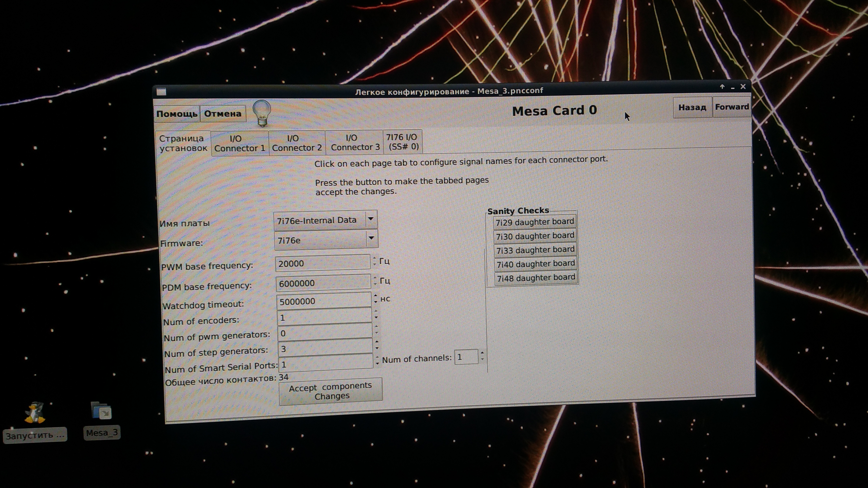
Task: Expand the board name dropdown (7i76e-Internal Data)
Action: (371, 219)
